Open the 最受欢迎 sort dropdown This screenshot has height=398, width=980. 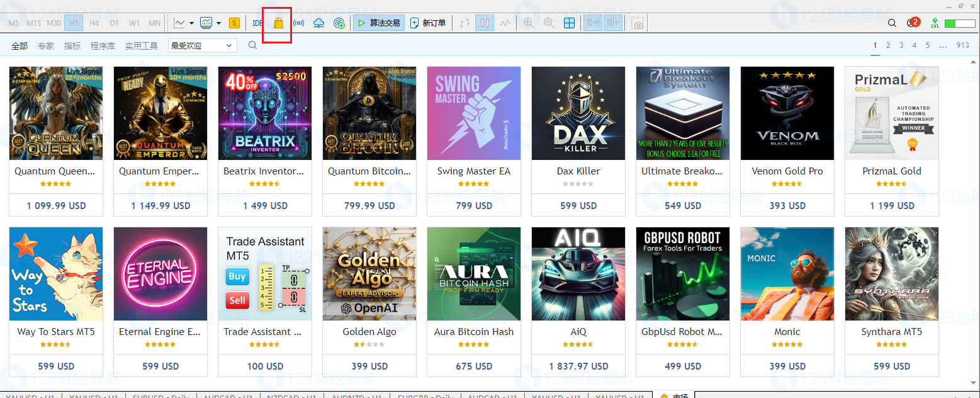point(202,45)
